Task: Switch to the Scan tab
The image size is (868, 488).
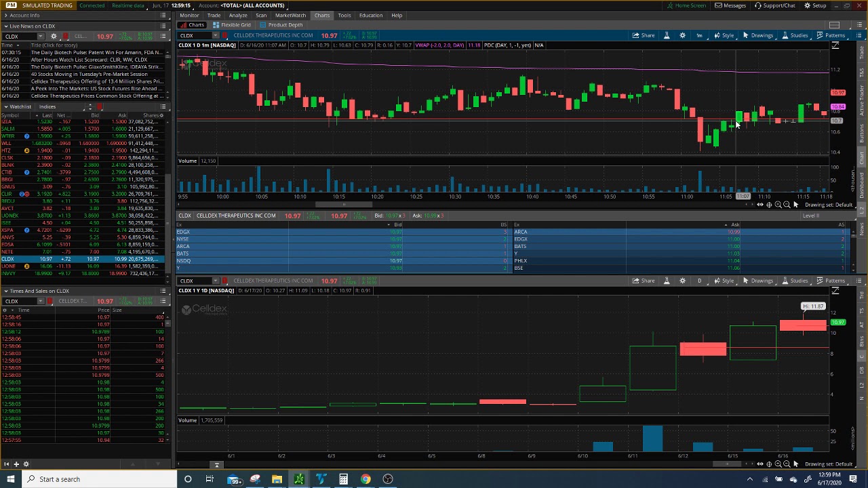Action: click(261, 15)
